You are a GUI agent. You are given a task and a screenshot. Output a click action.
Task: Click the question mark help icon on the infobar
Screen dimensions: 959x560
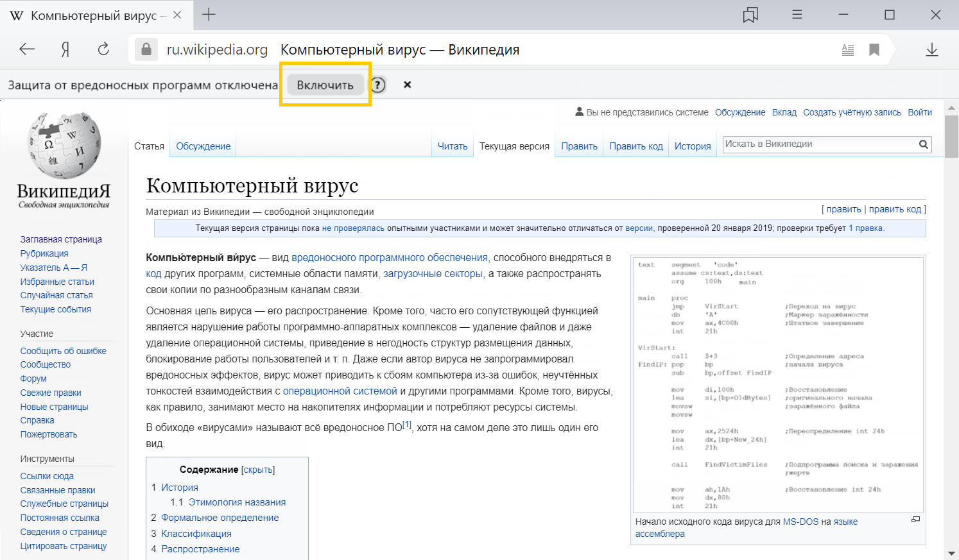[379, 85]
